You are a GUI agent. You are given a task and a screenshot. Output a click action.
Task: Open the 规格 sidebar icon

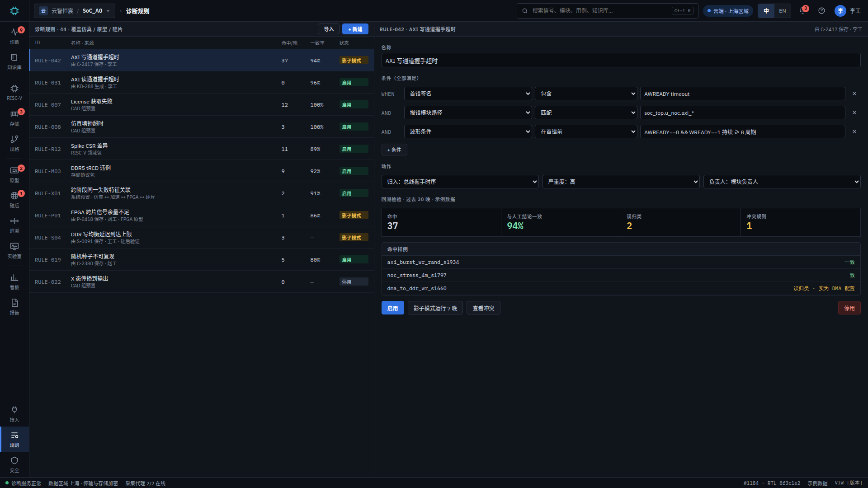click(x=14, y=143)
